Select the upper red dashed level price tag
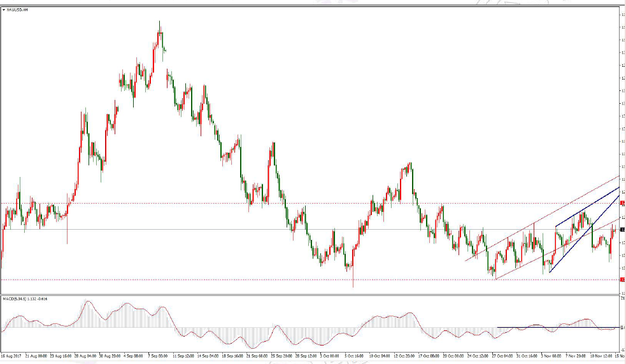 click(623, 204)
